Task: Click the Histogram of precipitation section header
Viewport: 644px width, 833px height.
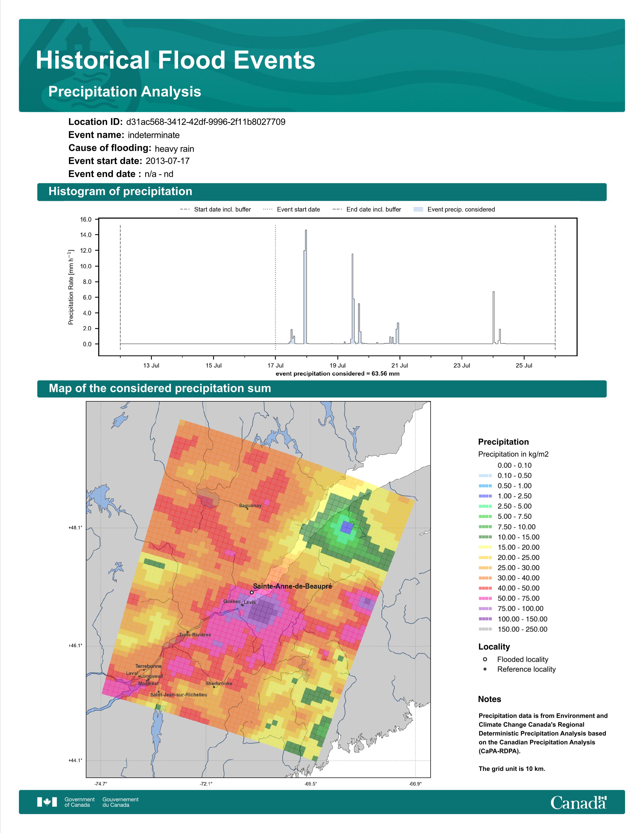Action: coord(120,192)
